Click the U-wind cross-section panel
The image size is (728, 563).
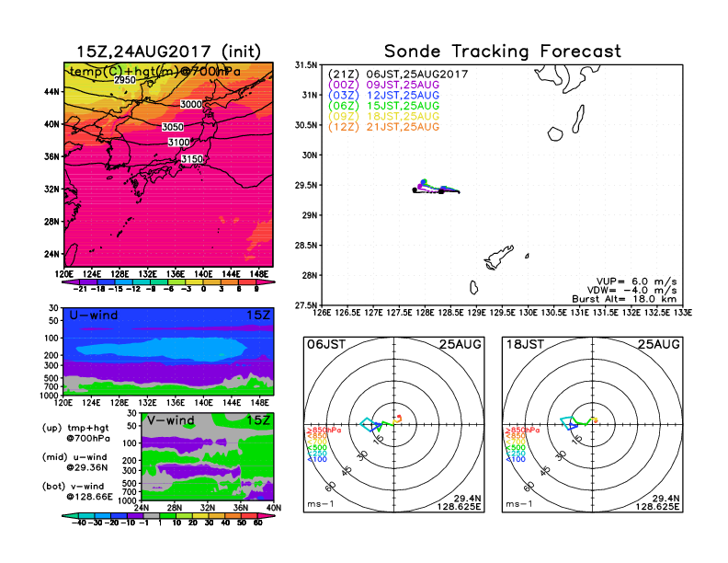tap(168, 351)
